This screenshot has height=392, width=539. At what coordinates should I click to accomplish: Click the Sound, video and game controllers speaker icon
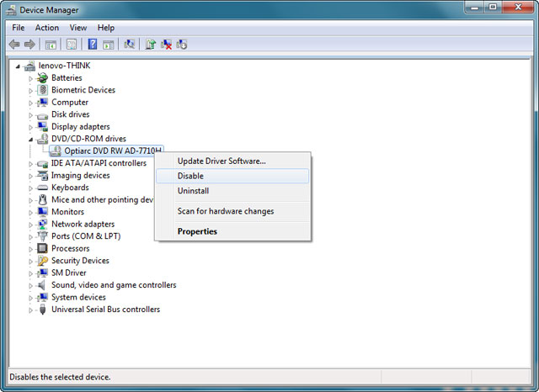click(x=42, y=285)
